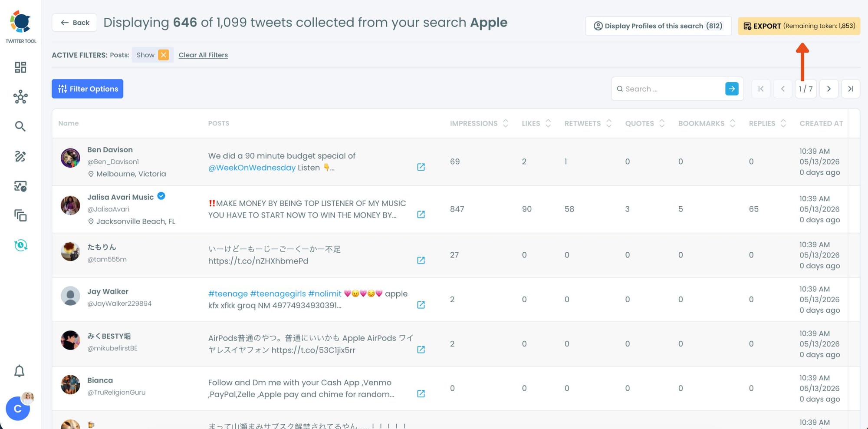Go back with the Back button
The height and width of the screenshot is (429, 868).
click(75, 23)
